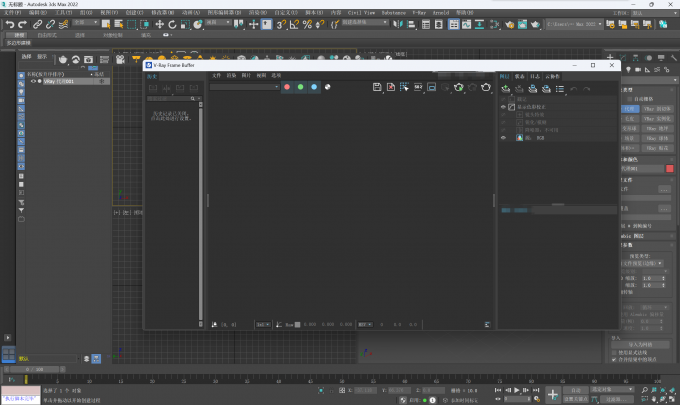Hide Source RGB layer eye icon
The image size is (680, 405).
click(x=503, y=137)
